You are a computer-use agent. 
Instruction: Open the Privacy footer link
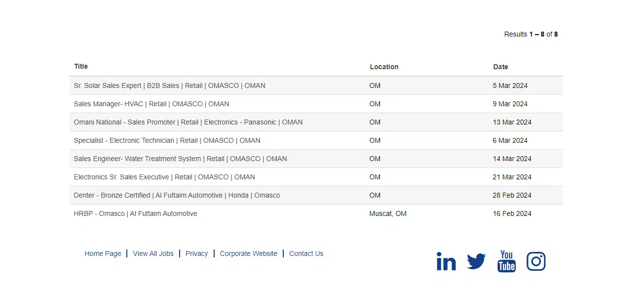click(196, 253)
